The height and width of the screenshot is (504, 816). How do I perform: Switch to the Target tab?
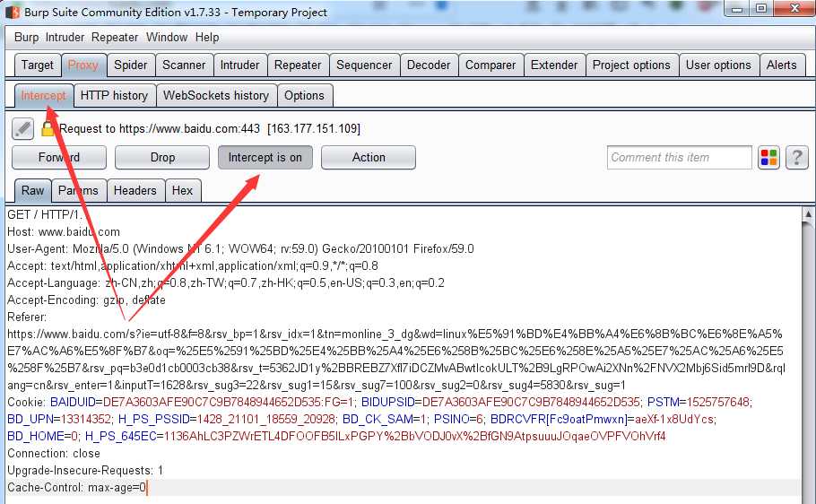[38, 65]
